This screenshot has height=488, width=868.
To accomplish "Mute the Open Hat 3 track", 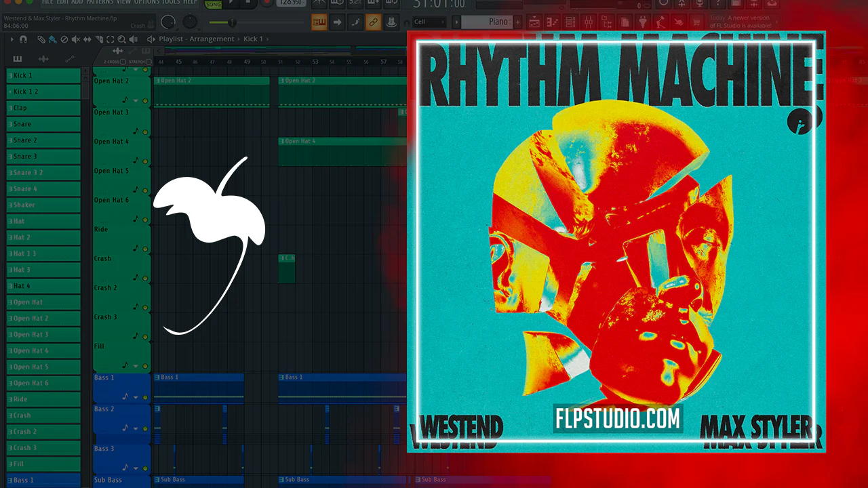I will (x=144, y=131).
